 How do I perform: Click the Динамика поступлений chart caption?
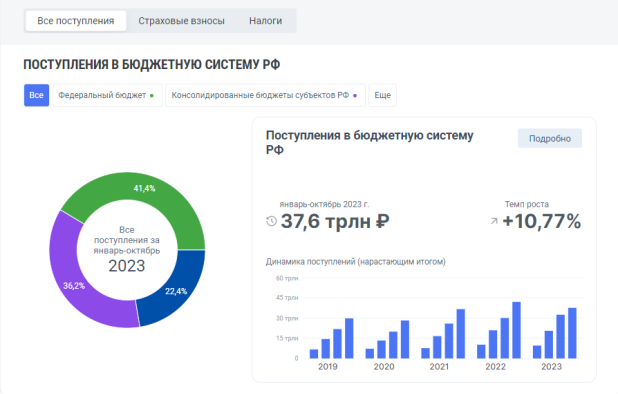[x=356, y=262]
